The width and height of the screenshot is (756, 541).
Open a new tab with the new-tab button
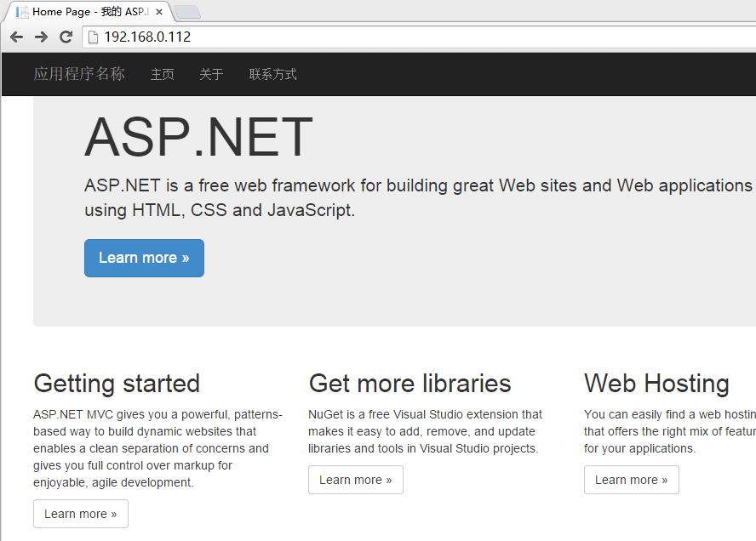pyautogui.click(x=187, y=12)
